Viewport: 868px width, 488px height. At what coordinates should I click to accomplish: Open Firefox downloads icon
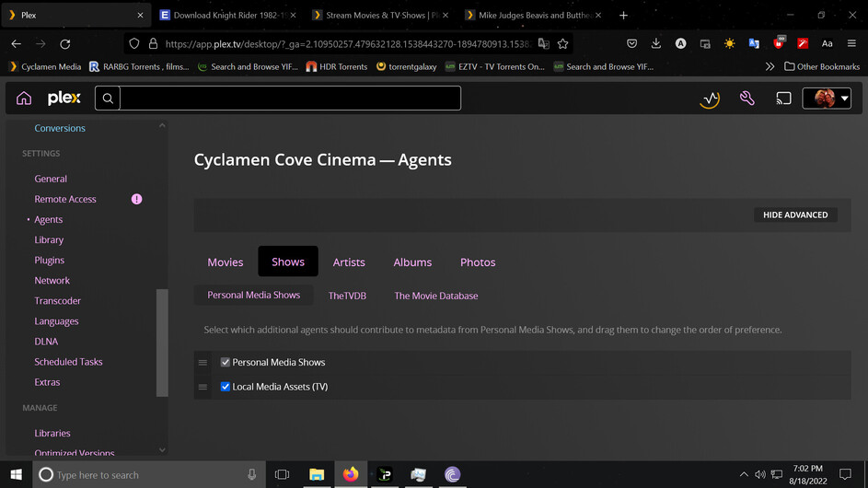(656, 44)
